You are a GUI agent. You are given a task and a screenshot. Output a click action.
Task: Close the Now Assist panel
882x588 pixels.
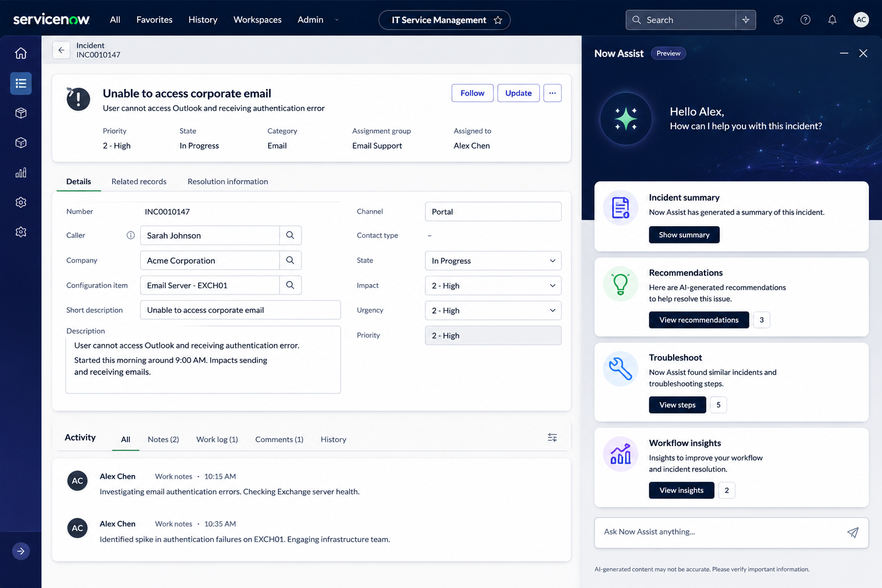pyautogui.click(x=863, y=53)
